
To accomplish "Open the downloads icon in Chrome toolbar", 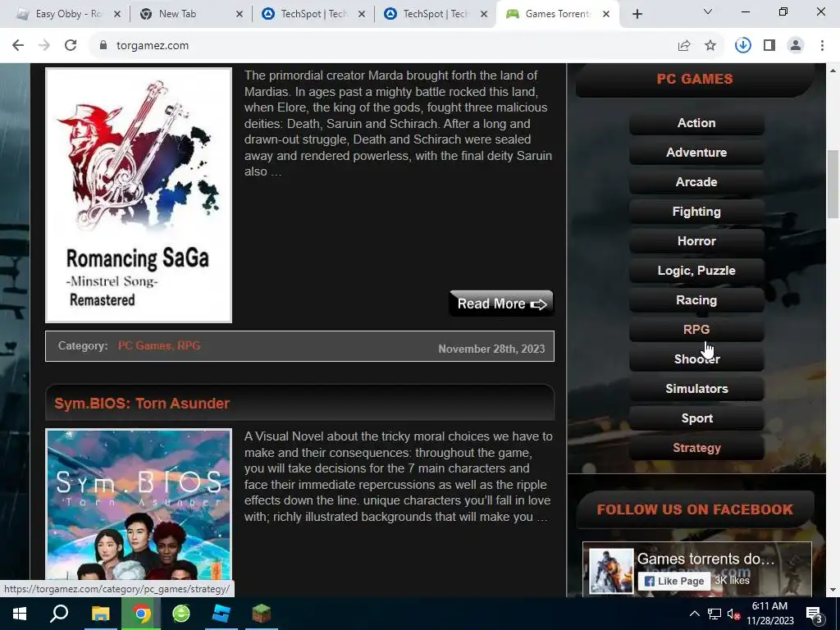I will 742,46.
